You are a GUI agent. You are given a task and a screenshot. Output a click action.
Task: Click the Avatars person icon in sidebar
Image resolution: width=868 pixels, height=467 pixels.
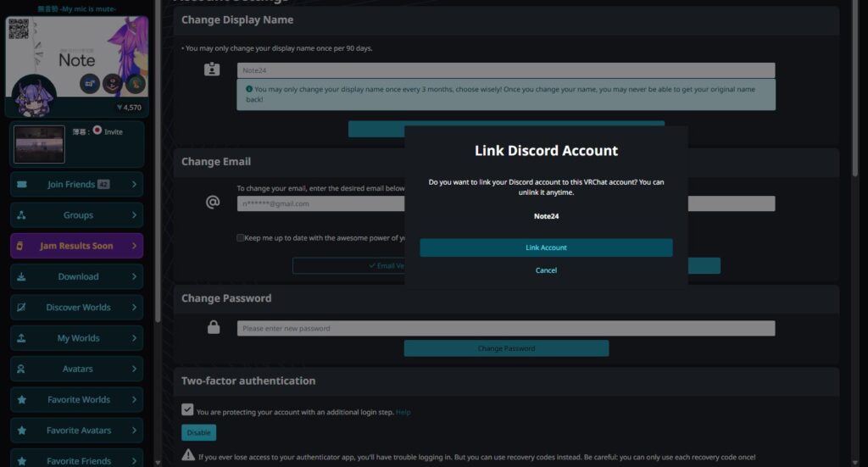point(21,370)
